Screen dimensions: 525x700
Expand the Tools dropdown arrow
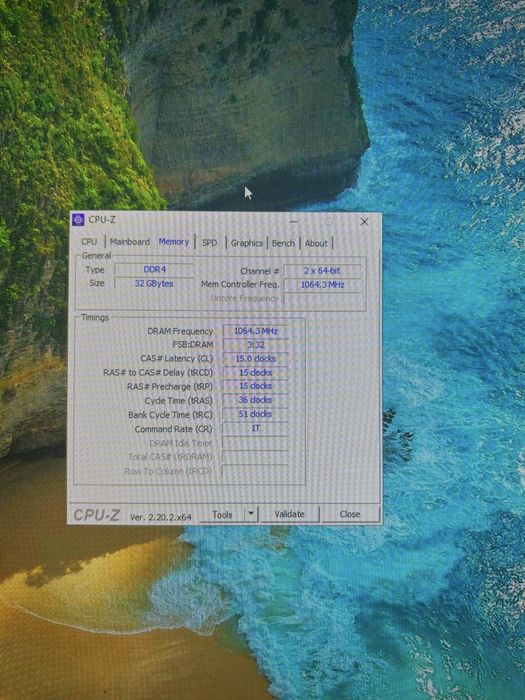coord(251,514)
